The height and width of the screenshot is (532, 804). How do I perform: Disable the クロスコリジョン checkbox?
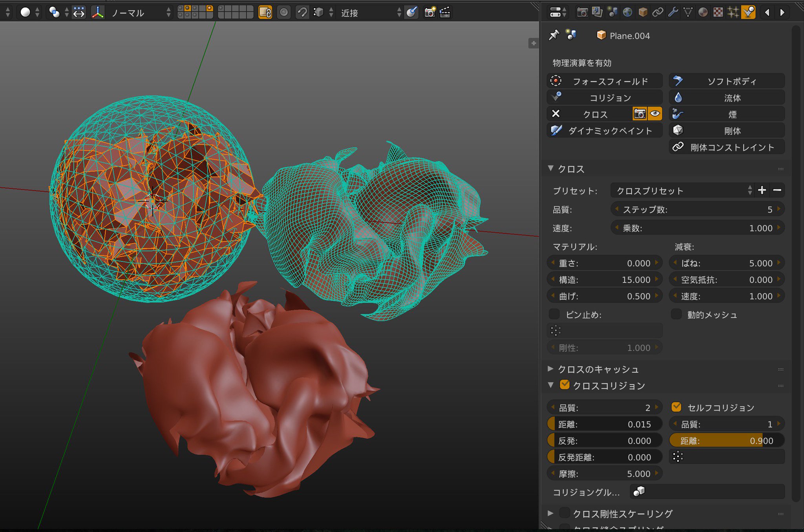[565, 384]
